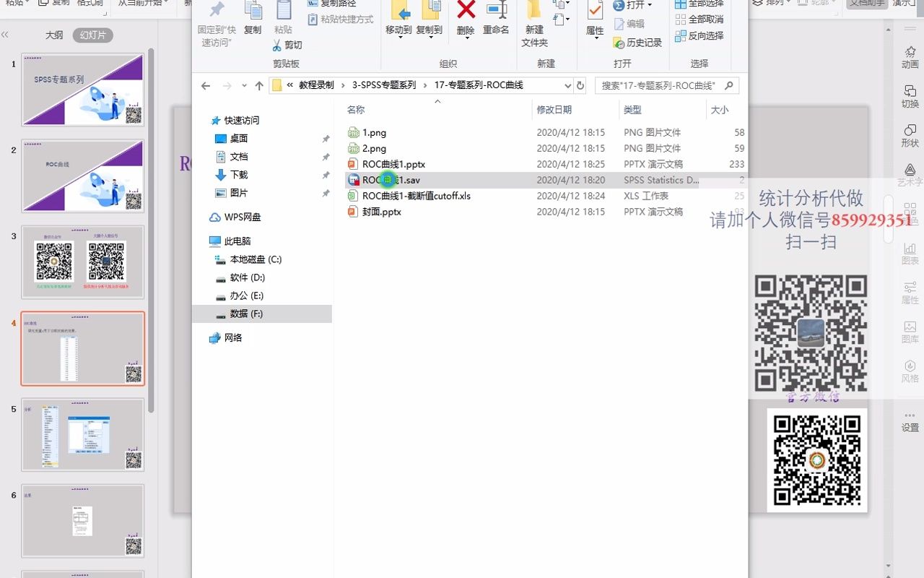Click the Pin to Quick access icon
The image size is (924, 578).
click(x=217, y=10)
